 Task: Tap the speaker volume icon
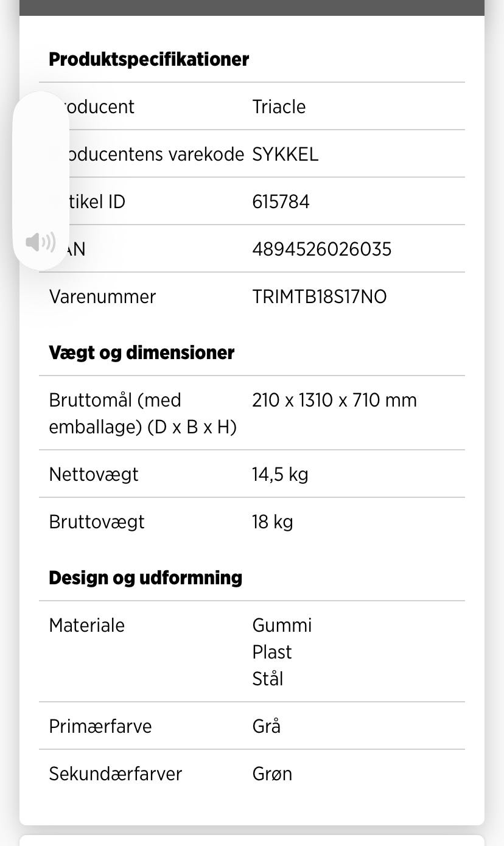[x=40, y=242]
